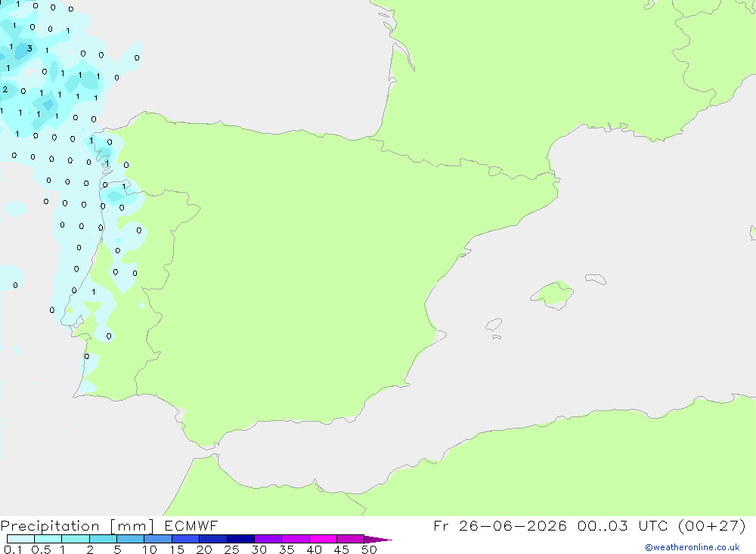The image size is (756, 554).
Task: Click the "00..03" time range text
Action: click(603, 525)
